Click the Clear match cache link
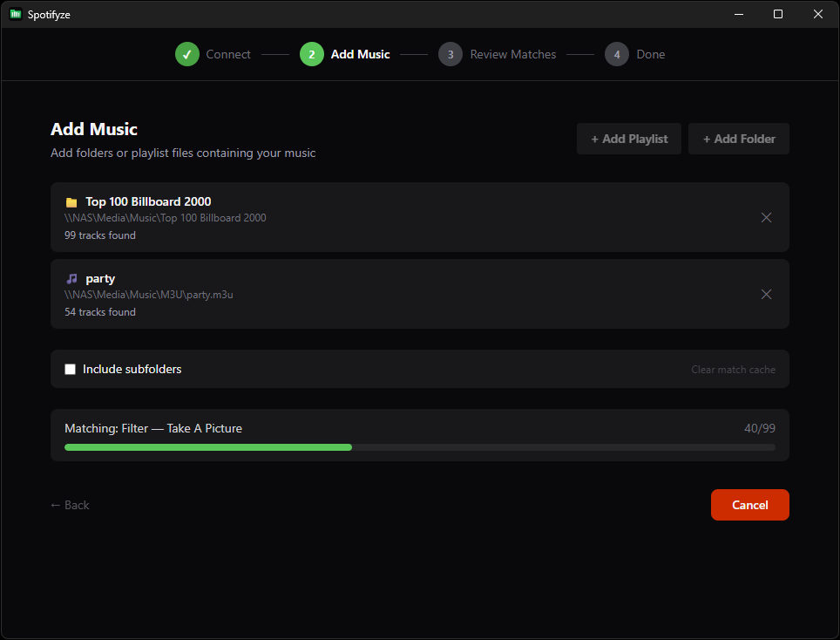Screen dimensions: 840x640 pos(733,369)
